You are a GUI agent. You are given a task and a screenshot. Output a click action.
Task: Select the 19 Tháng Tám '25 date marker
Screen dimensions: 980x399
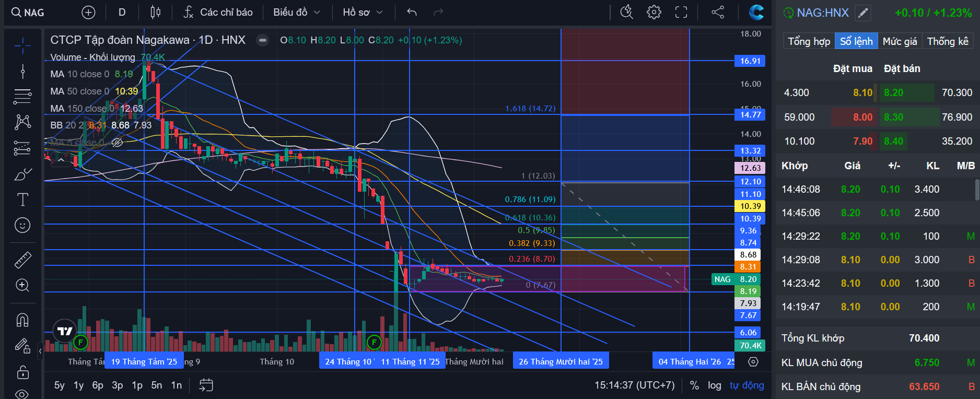point(144,361)
